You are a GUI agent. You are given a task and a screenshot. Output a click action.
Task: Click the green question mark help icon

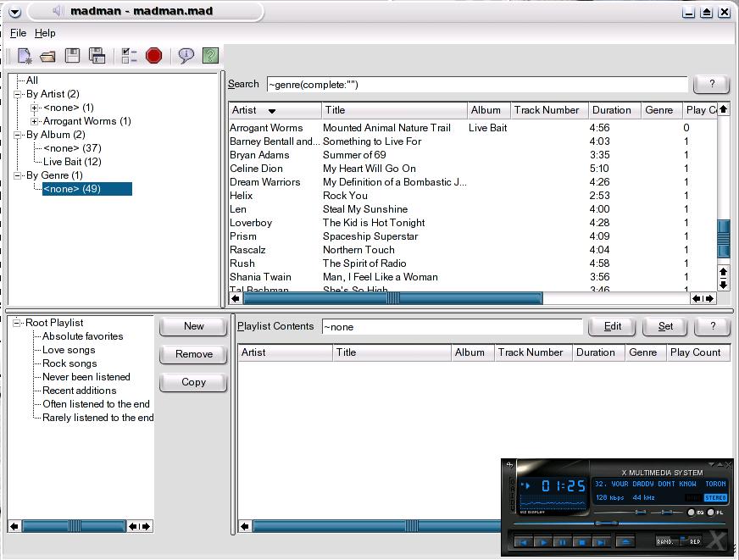(x=210, y=56)
